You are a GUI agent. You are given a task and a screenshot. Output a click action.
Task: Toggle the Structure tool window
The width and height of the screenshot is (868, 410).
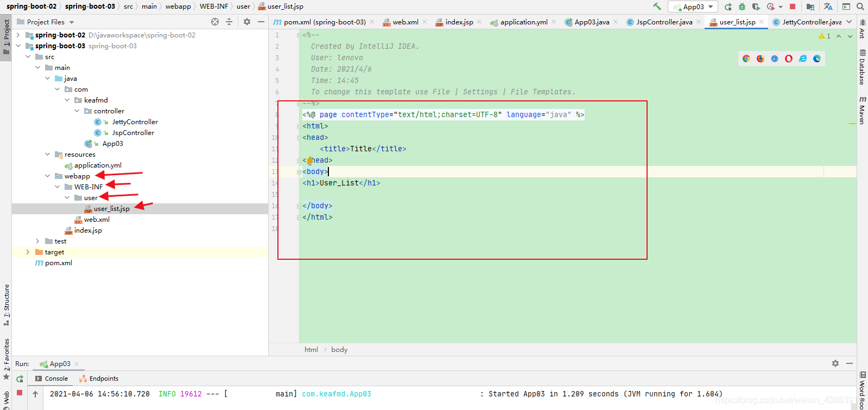coord(7,305)
